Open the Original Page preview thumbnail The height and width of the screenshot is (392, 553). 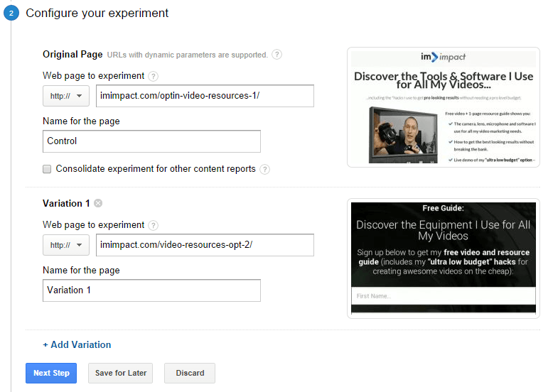point(444,107)
